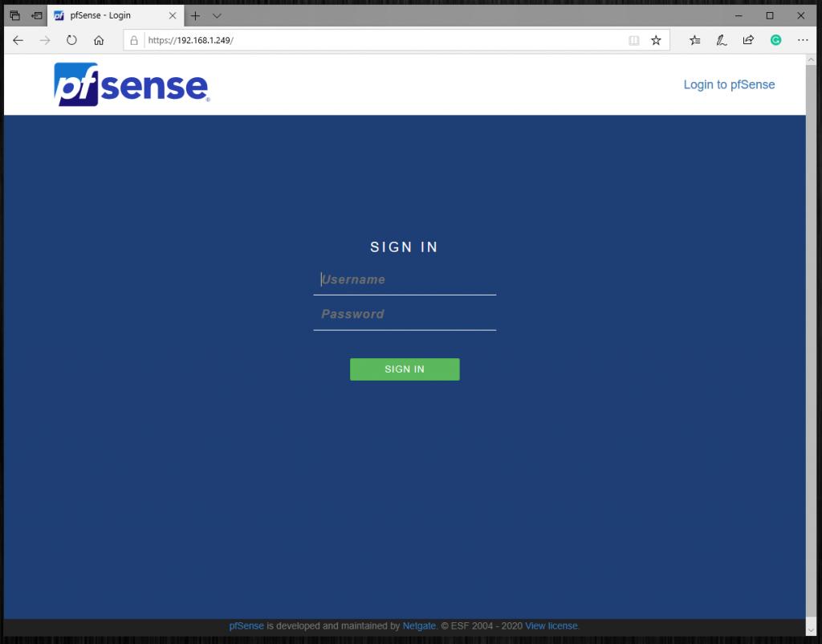Open Reading view icon in address bar
Image resolution: width=822 pixels, height=644 pixels.
pyautogui.click(x=634, y=40)
